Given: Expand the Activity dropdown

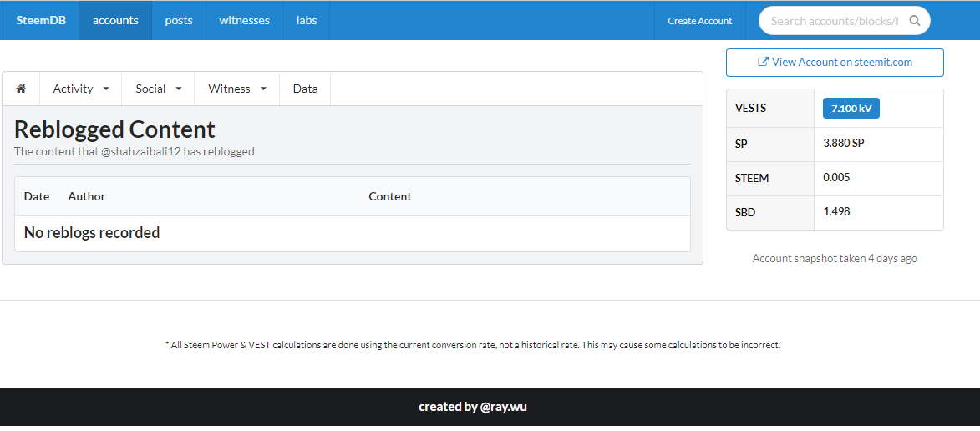Looking at the screenshot, I should [x=81, y=89].
